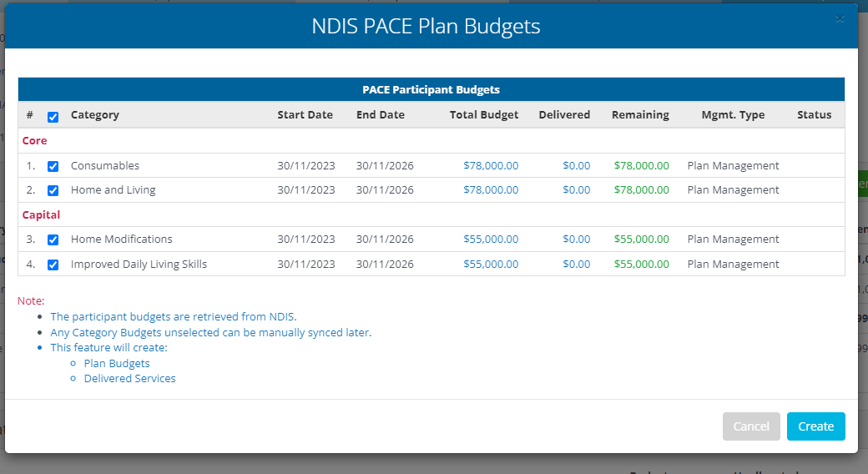Click the Total Budget column header
868x474 pixels.
pyautogui.click(x=484, y=114)
